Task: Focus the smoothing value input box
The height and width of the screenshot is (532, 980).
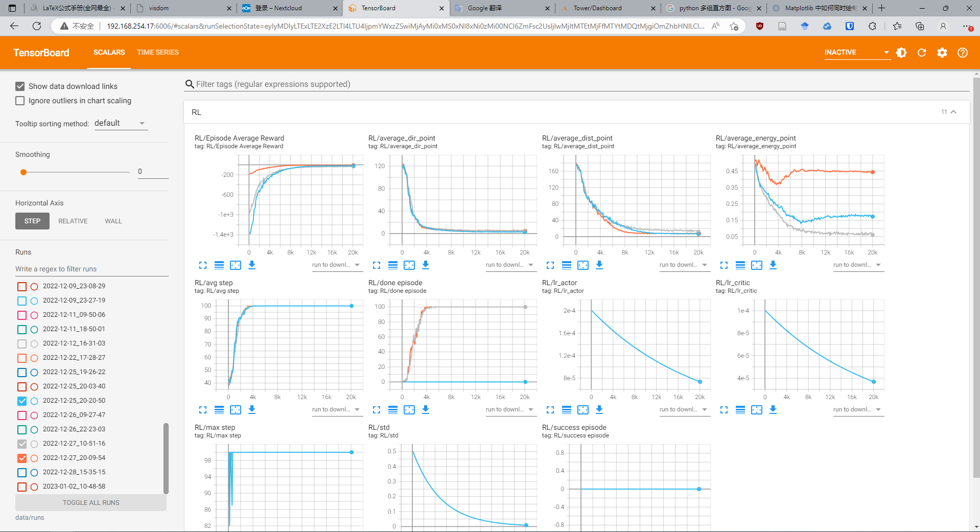Action: [x=153, y=172]
